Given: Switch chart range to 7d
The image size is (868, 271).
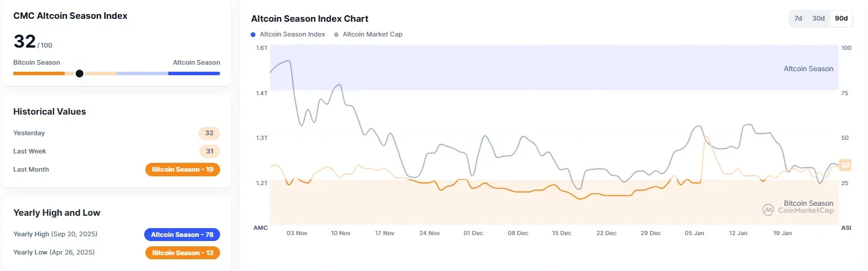Looking at the screenshot, I should pyautogui.click(x=798, y=18).
